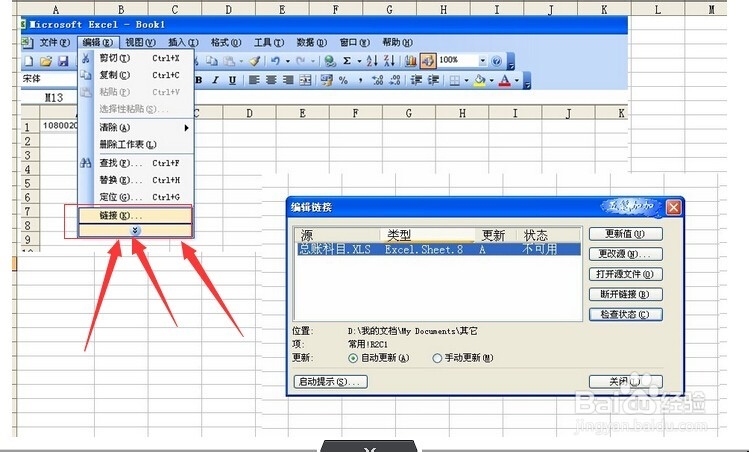Click the Excel Help question mark icon
749x452 pixels.
497,61
